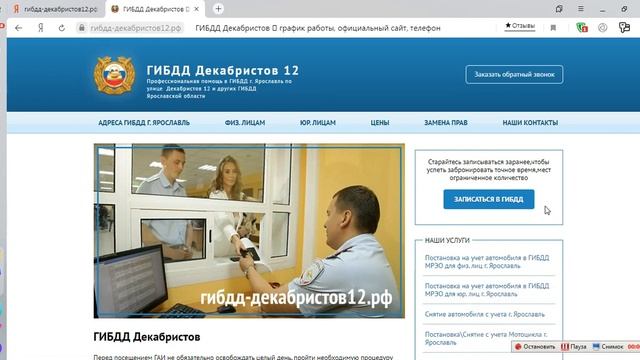Open the extensions icon at toolbar end
Screen dimensions: 640x360
tap(624, 27)
